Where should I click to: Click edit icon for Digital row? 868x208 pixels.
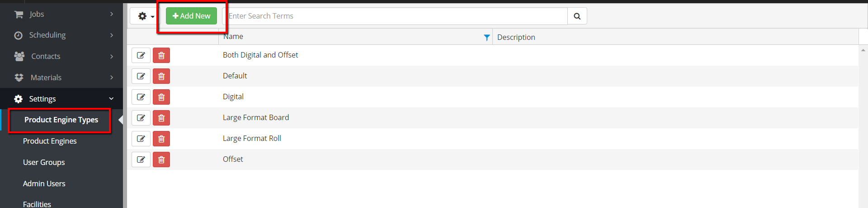pyautogui.click(x=141, y=97)
